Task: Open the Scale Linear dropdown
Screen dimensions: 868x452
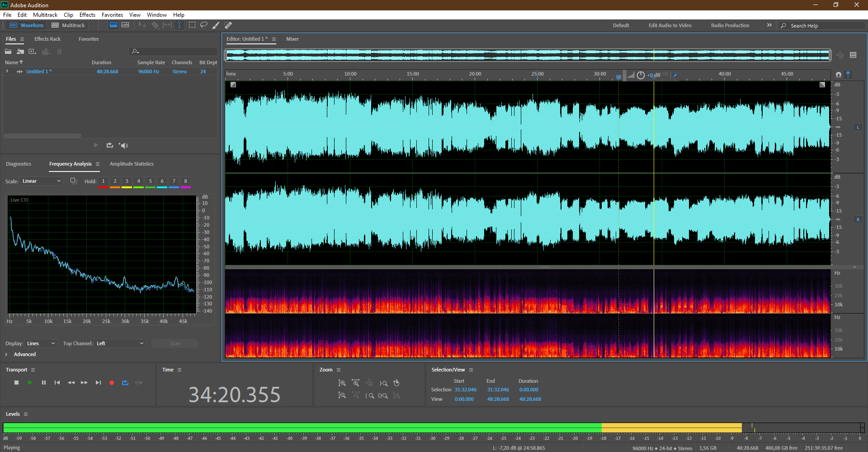Action: pyautogui.click(x=41, y=181)
